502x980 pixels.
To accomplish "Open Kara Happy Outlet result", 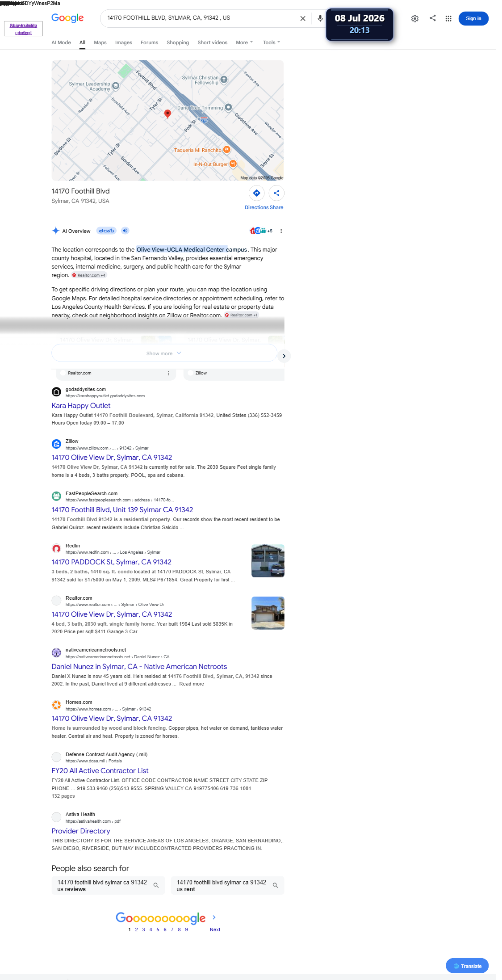I will (81, 406).
